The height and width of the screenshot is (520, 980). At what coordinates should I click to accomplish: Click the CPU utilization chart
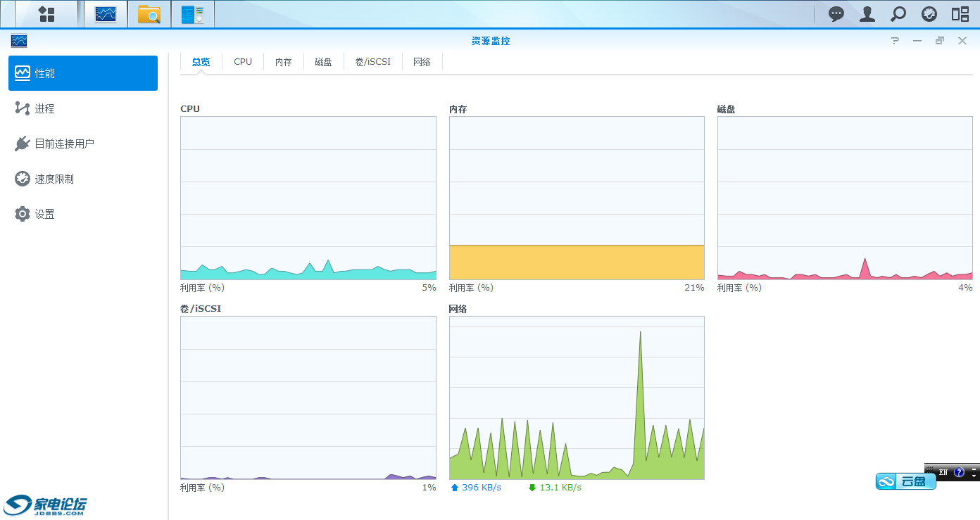(x=308, y=198)
